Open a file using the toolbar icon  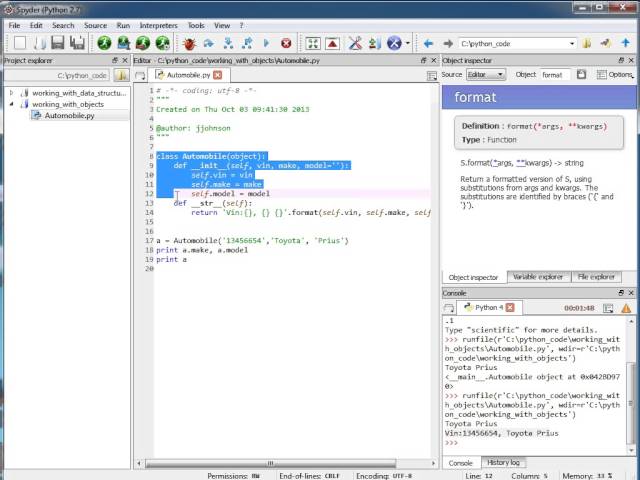(x=40, y=43)
